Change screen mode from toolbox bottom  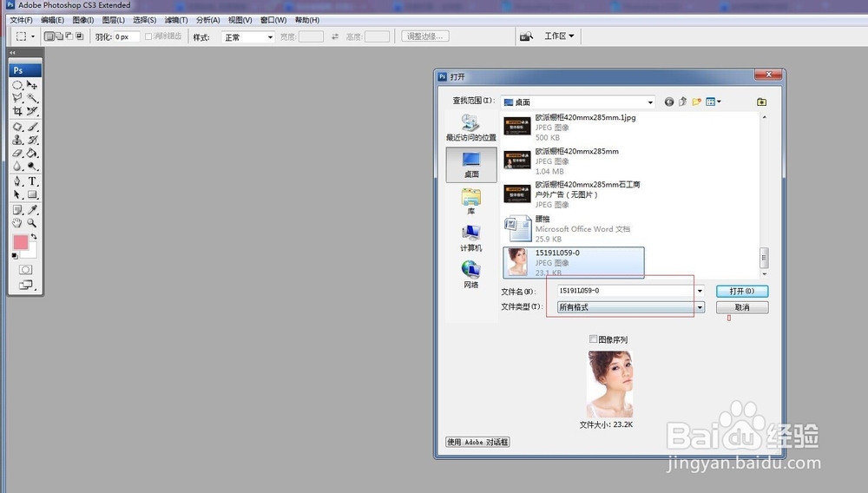(25, 285)
